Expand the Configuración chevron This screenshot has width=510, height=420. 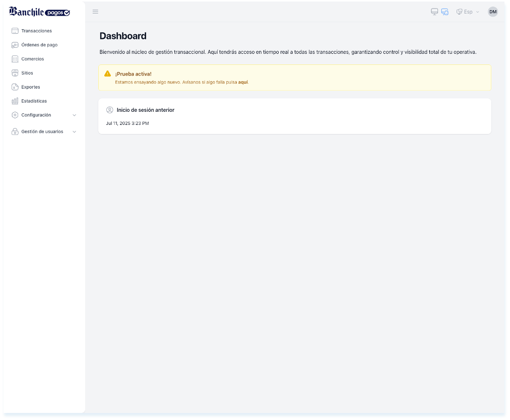(x=74, y=115)
